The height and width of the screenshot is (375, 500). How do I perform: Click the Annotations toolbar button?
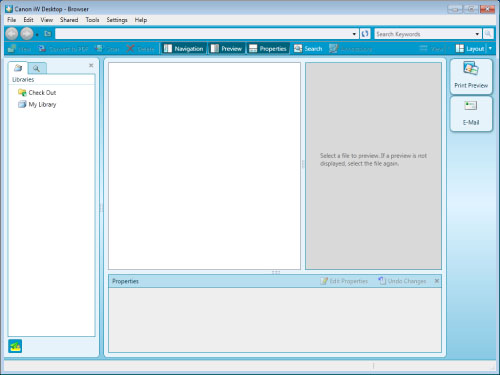coord(350,49)
